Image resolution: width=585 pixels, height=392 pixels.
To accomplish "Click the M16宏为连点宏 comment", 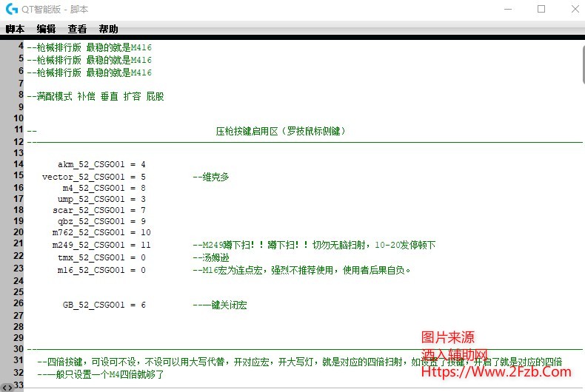I will point(301,270).
